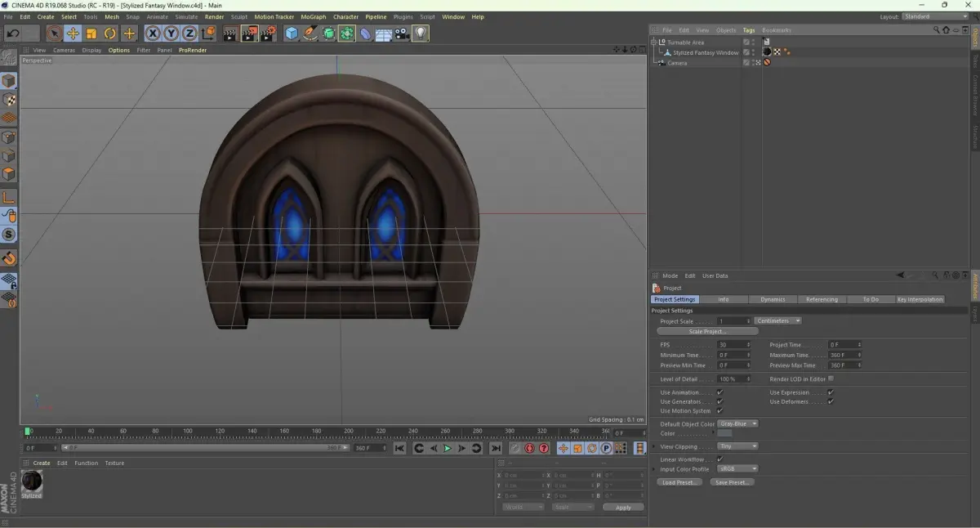Click the Color swatch in Project Settings
The width and height of the screenshot is (980, 528).
pyautogui.click(x=725, y=433)
